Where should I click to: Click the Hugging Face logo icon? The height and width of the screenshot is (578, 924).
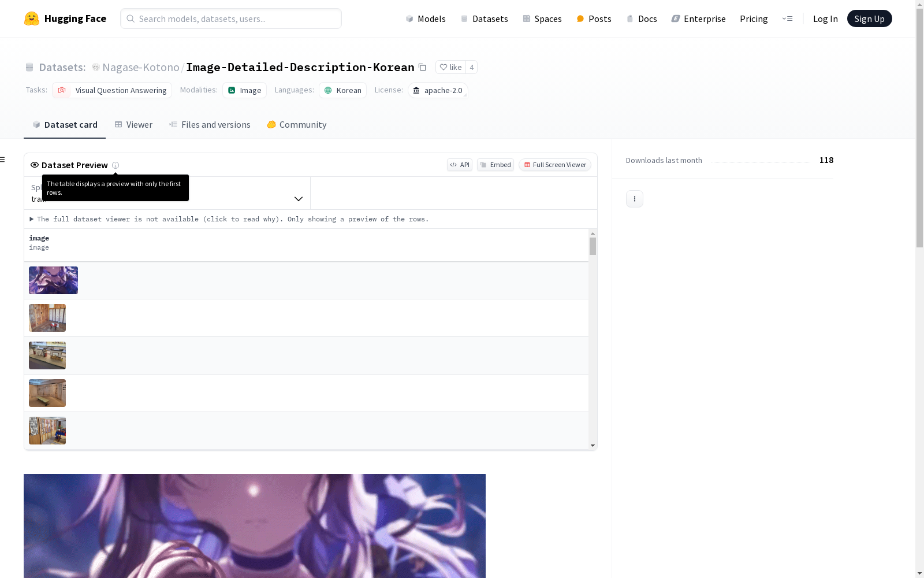click(32, 18)
